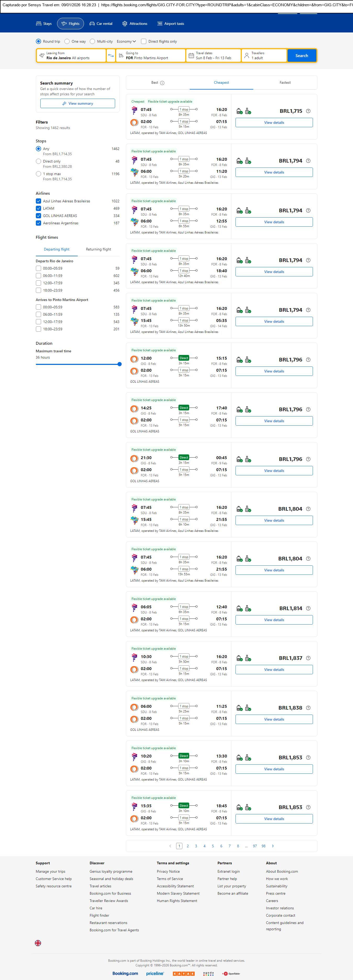The height and width of the screenshot is (980, 353).
Task: Click the blue Search button
Action: 302,55
